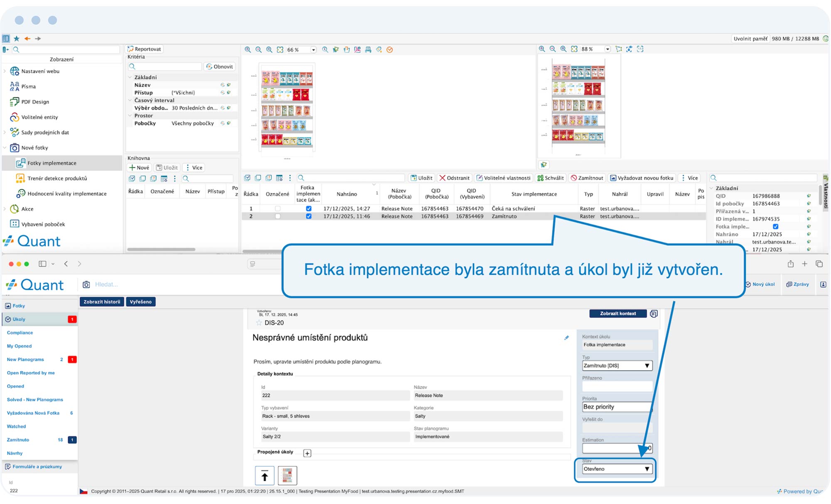The image size is (831, 504).
Task: Go back with the orange arrow
Action: coord(27,39)
